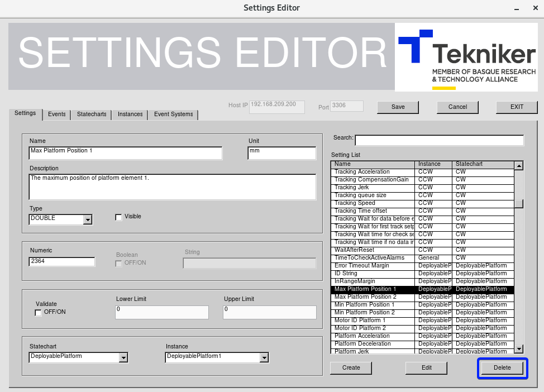This screenshot has width=544, height=392.
Task: Open the Type dropdown arrow
Action: [88, 219]
